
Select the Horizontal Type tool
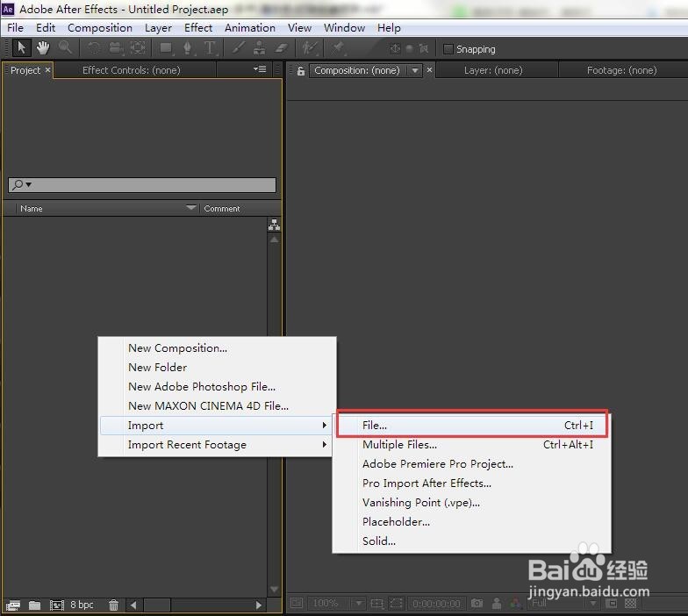pyautogui.click(x=211, y=47)
